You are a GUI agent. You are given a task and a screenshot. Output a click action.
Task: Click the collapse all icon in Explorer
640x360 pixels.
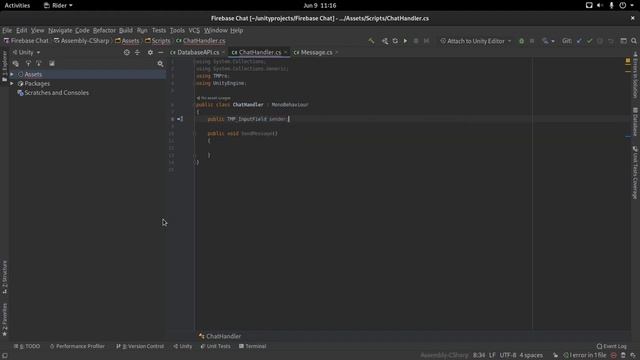[137, 52]
